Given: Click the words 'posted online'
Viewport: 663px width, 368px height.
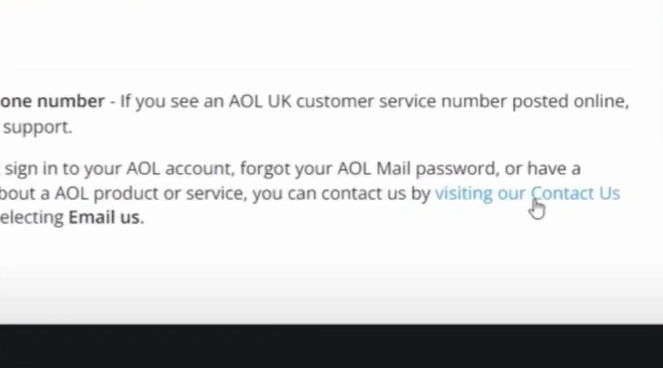Looking at the screenshot, I should pos(570,102).
